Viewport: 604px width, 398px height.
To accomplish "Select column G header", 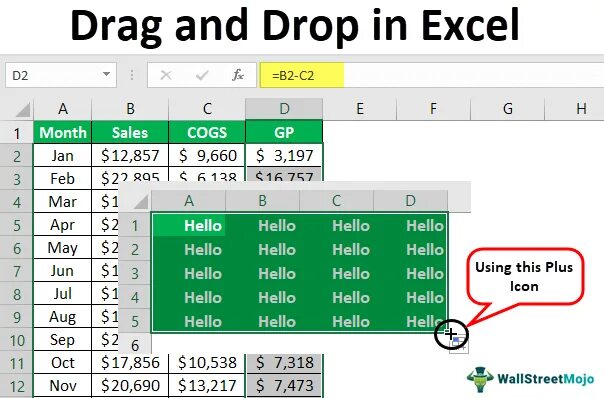I will pyautogui.click(x=508, y=109).
